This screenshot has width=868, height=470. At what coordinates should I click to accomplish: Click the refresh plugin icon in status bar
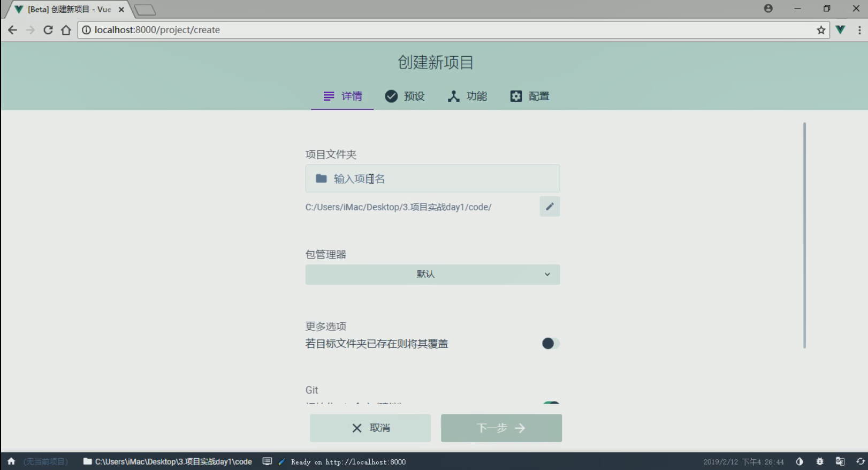[x=861, y=461]
